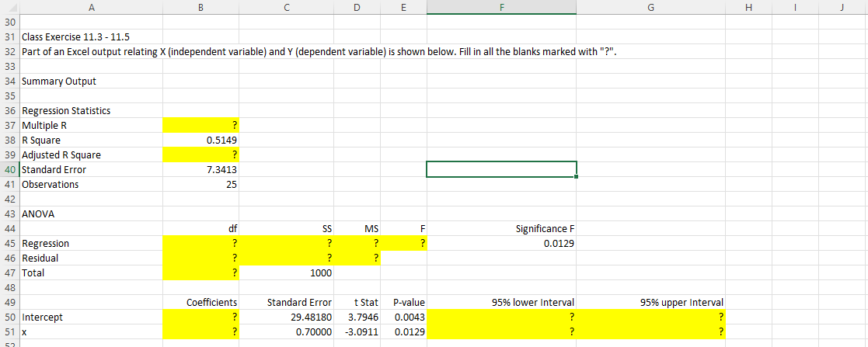Click 't Stat' header cell
The height and width of the screenshot is (347, 868).
(357, 302)
